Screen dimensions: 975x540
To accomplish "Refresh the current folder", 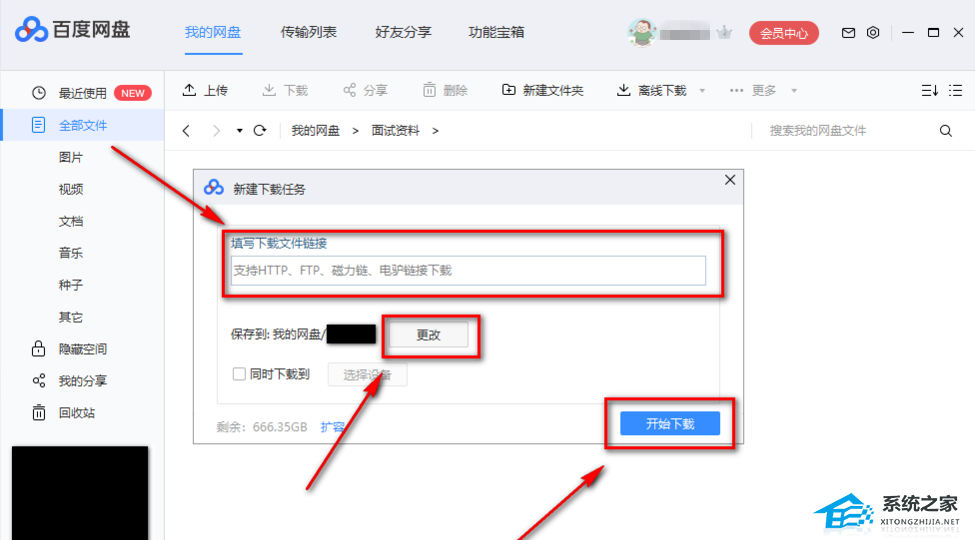I will [260, 131].
